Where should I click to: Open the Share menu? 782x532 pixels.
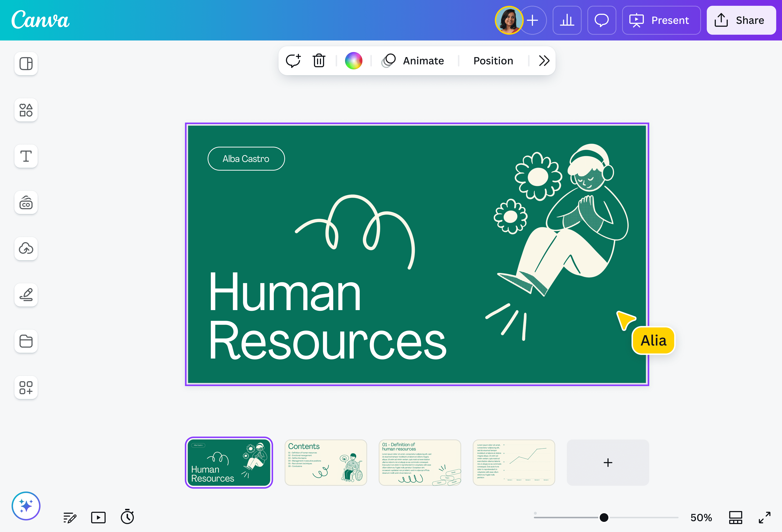coord(741,20)
